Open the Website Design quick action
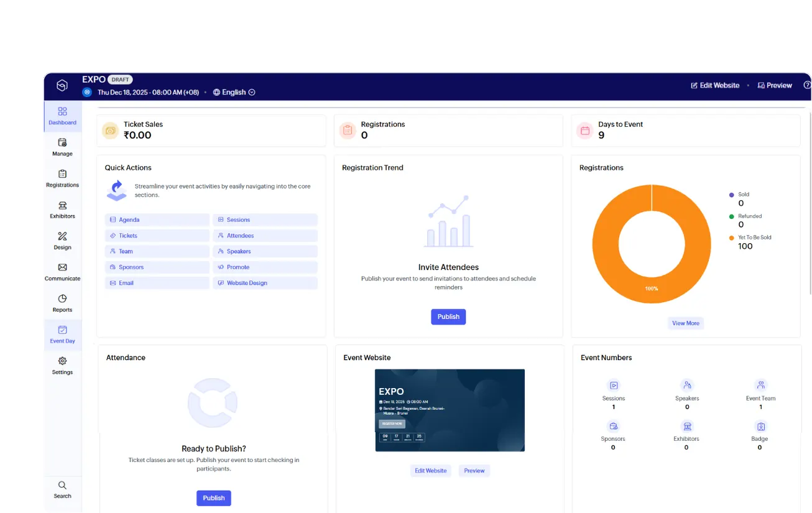 coord(265,283)
